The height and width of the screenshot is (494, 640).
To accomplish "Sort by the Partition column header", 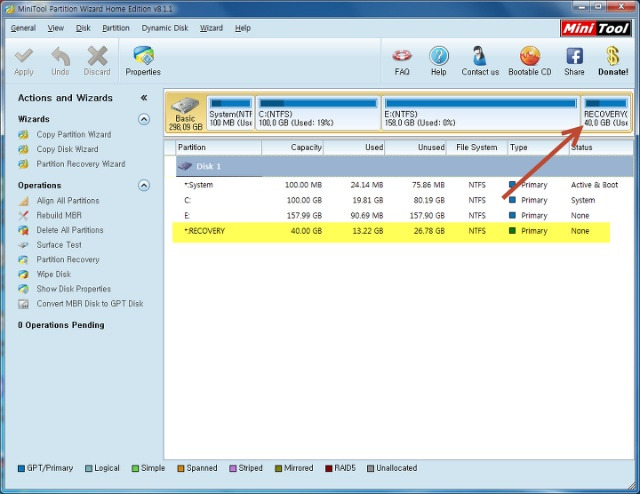I will pos(219,147).
